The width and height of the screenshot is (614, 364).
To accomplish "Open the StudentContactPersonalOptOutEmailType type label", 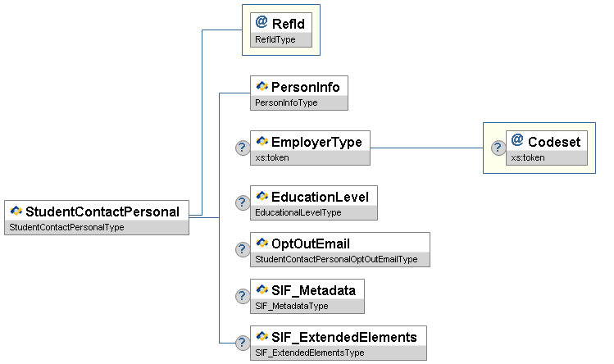I will point(336,260).
